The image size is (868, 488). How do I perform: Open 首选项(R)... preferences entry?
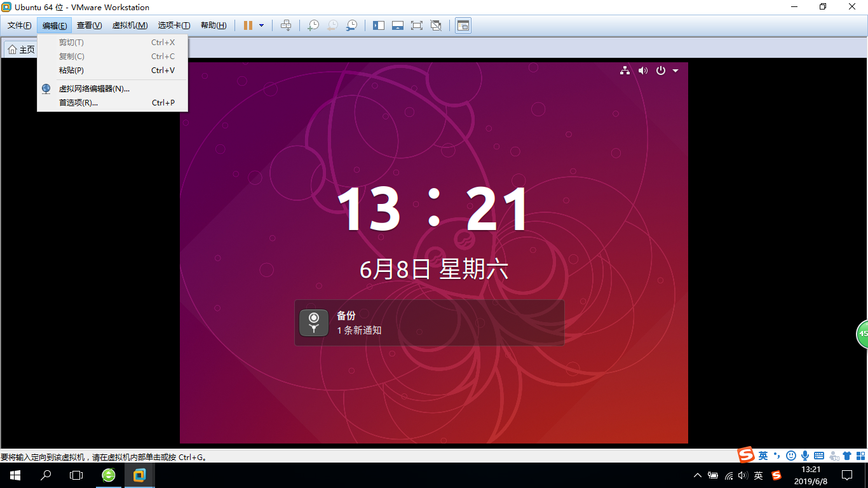tap(112, 102)
